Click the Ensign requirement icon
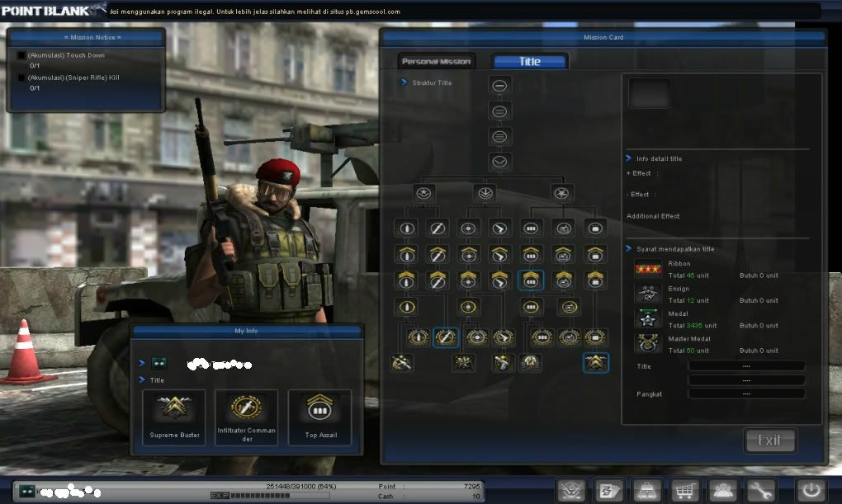The image size is (842, 504). (x=648, y=294)
